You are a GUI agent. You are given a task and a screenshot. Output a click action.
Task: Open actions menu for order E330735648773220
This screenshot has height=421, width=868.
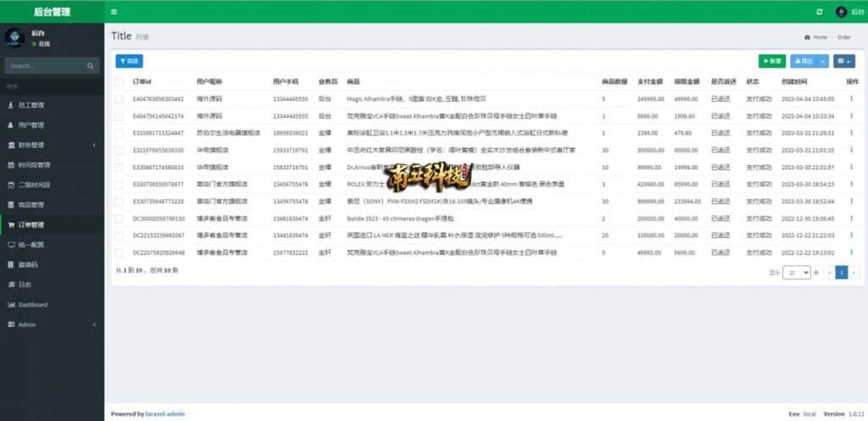pos(851,201)
